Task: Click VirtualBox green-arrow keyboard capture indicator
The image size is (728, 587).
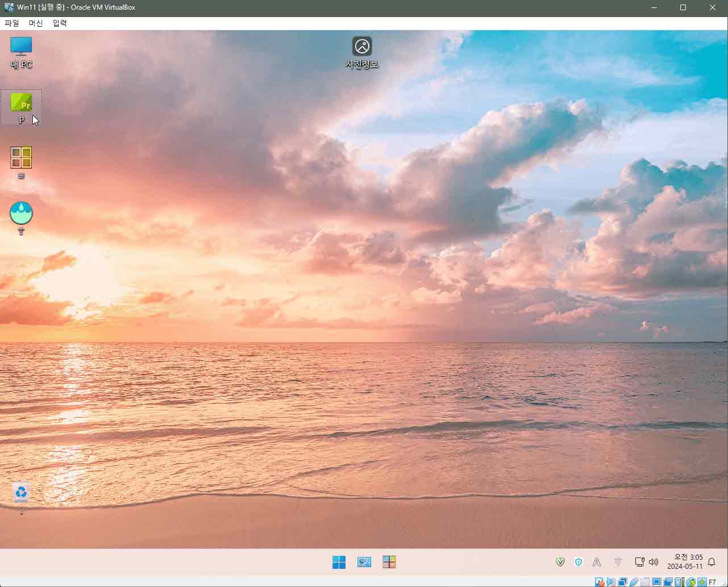Action: click(x=702, y=582)
